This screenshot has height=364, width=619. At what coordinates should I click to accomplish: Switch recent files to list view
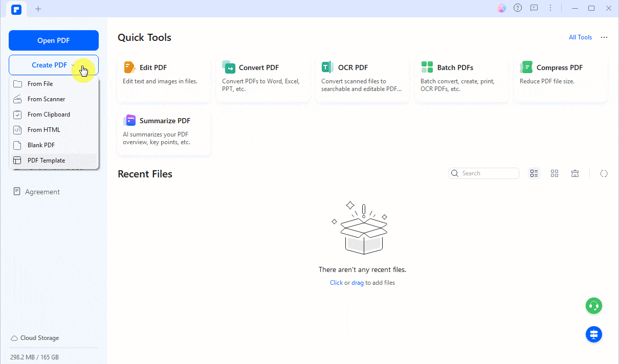point(534,174)
